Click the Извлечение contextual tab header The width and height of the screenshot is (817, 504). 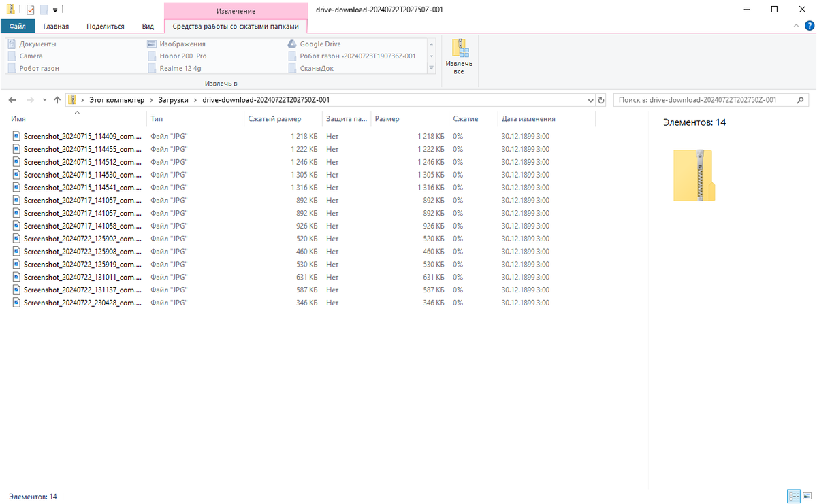[236, 11]
